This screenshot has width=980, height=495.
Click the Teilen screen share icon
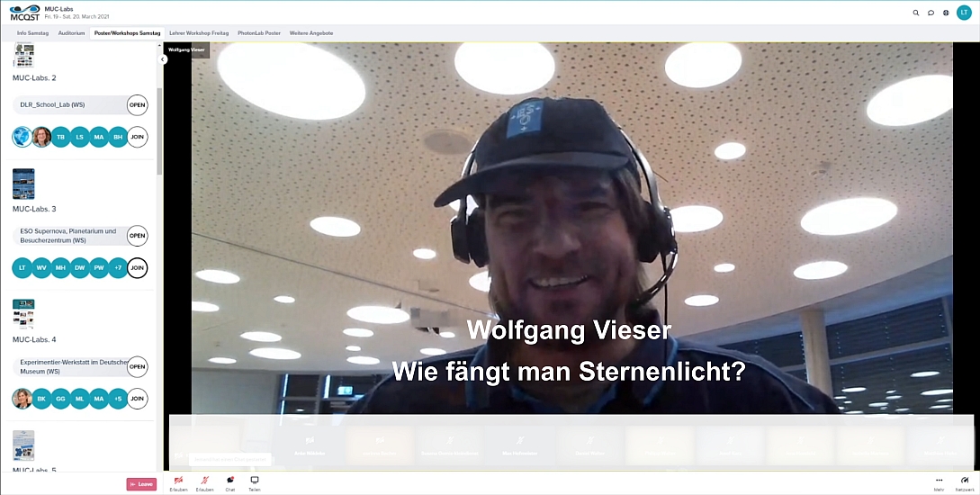(x=255, y=481)
